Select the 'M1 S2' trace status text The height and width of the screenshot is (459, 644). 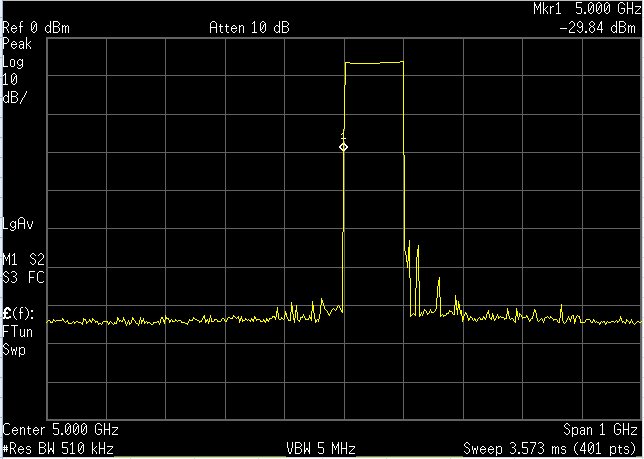pyautogui.click(x=23, y=259)
